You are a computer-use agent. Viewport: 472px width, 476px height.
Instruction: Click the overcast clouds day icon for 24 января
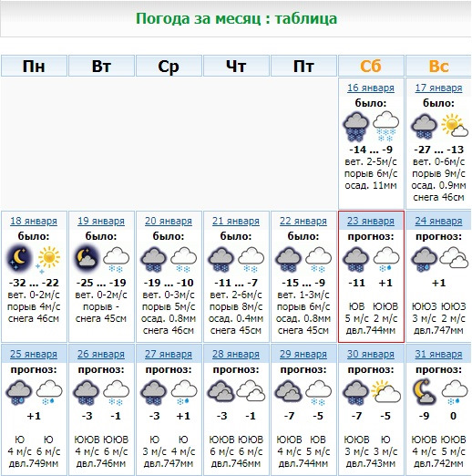click(454, 258)
